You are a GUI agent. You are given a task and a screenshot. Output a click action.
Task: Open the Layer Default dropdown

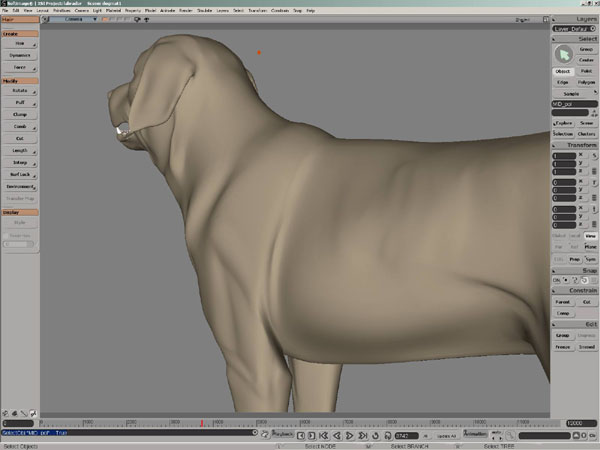pyautogui.click(x=574, y=31)
